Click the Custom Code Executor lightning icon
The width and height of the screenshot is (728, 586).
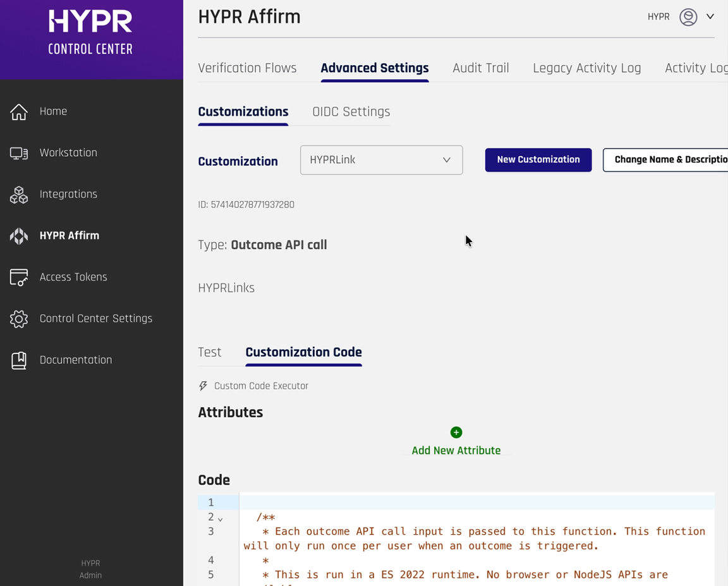202,386
